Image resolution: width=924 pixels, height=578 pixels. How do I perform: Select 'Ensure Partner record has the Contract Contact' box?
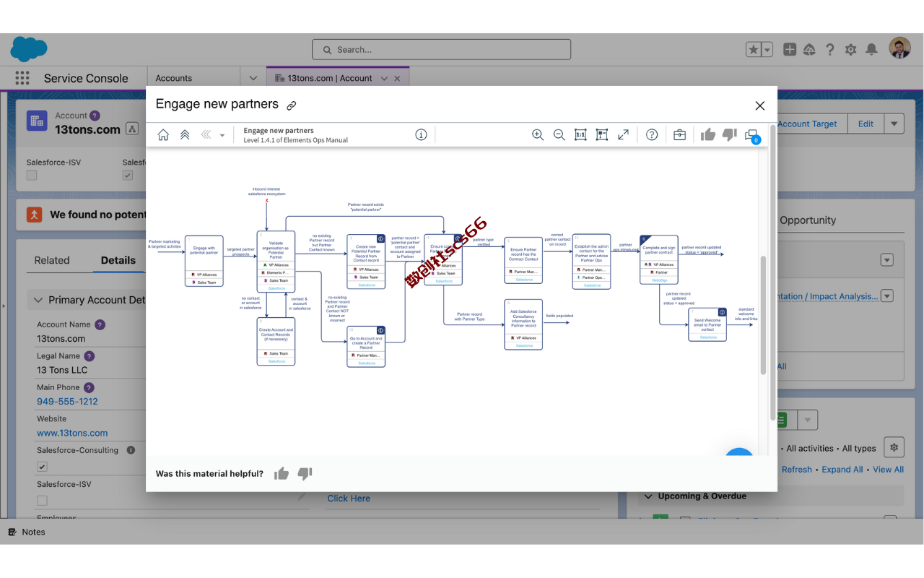pos(523,260)
